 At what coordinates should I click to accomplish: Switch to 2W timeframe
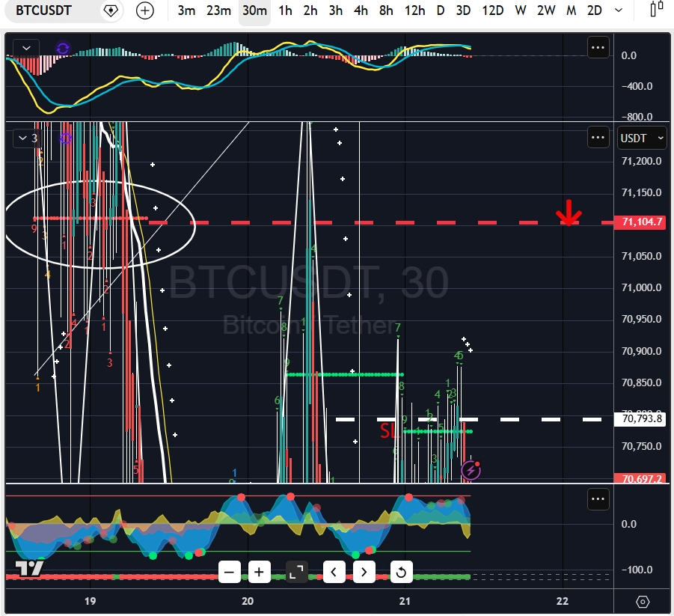pyautogui.click(x=546, y=10)
